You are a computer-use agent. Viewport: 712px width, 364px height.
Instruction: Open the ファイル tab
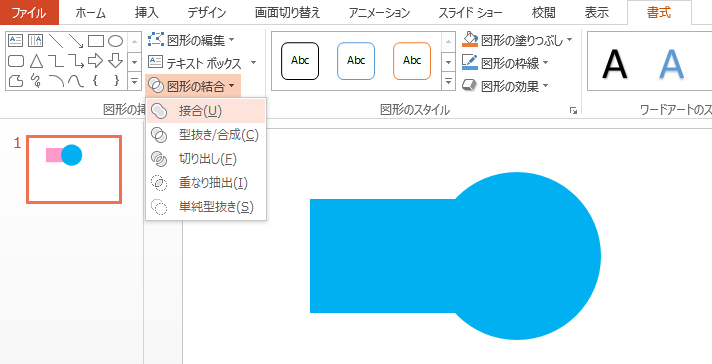29,12
